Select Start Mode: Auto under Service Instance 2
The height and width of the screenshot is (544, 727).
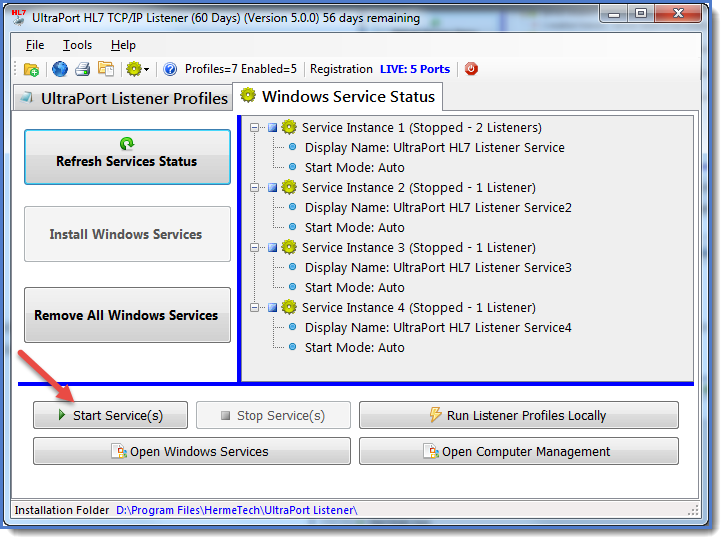tap(355, 227)
